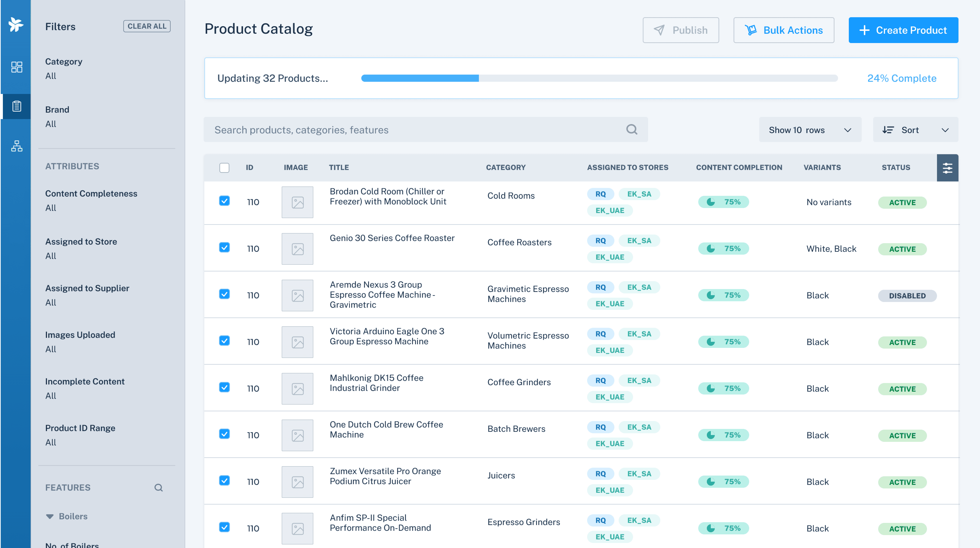The width and height of the screenshot is (980, 548).
Task: Click the search icon next to FEATURES
Action: (x=158, y=488)
